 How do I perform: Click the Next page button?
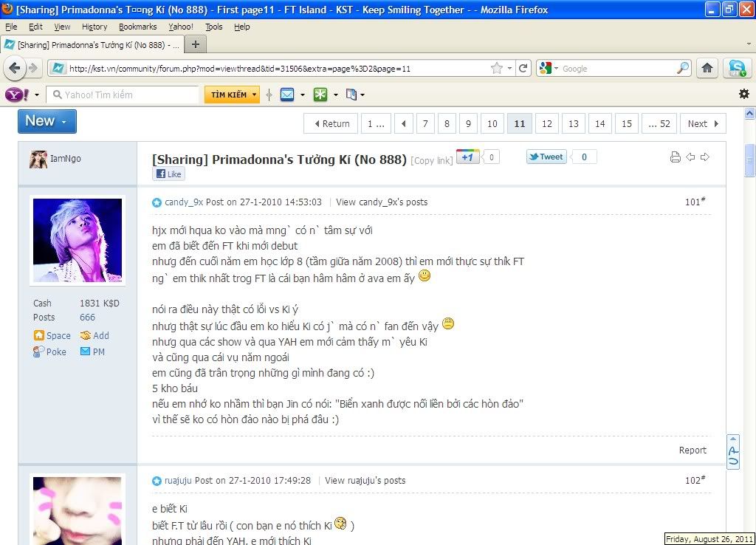coord(703,123)
